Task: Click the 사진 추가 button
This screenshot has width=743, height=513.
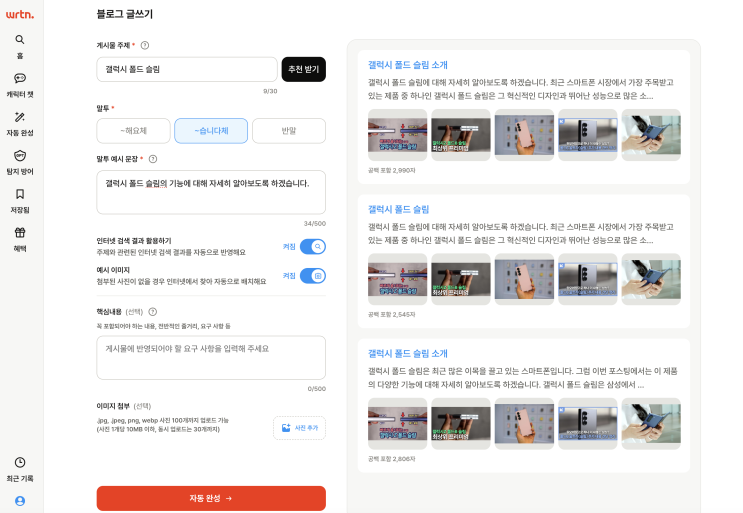Action: pyautogui.click(x=299, y=428)
